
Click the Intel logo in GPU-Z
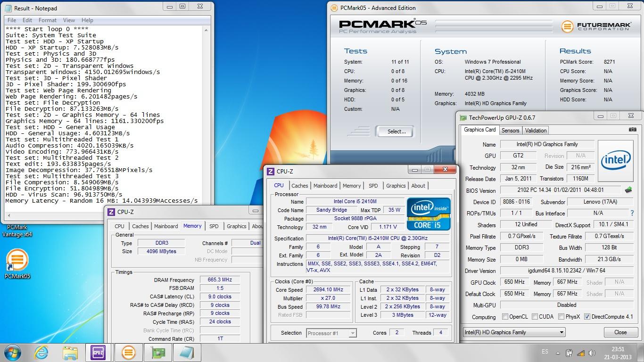point(616,162)
